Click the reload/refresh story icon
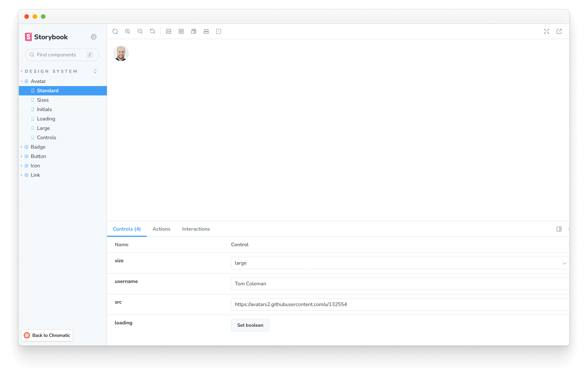Image resolution: width=588 pixels, height=378 pixels. click(116, 31)
